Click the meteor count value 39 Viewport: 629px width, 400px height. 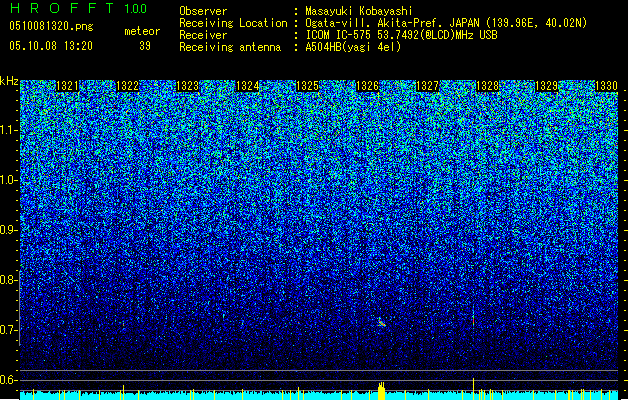click(145, 46)
